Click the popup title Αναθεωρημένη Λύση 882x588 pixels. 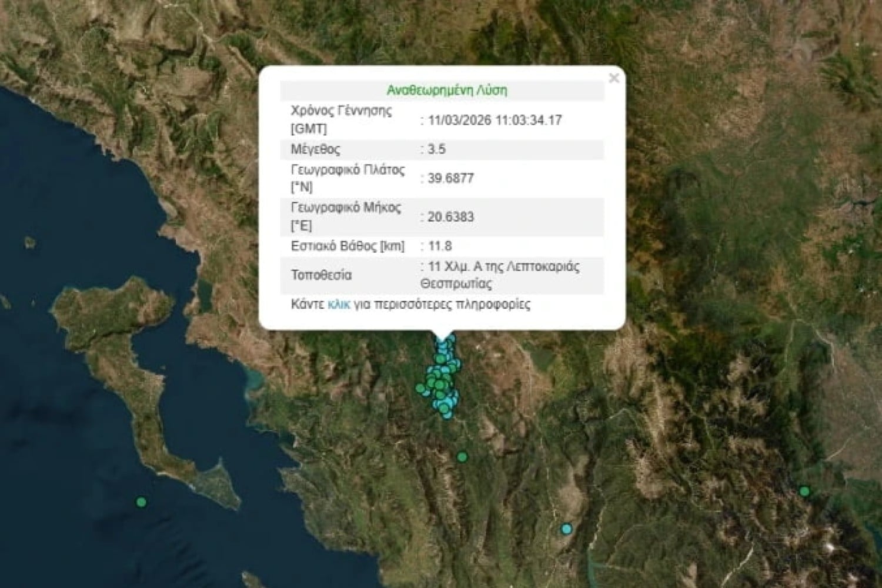coord(446,91)
